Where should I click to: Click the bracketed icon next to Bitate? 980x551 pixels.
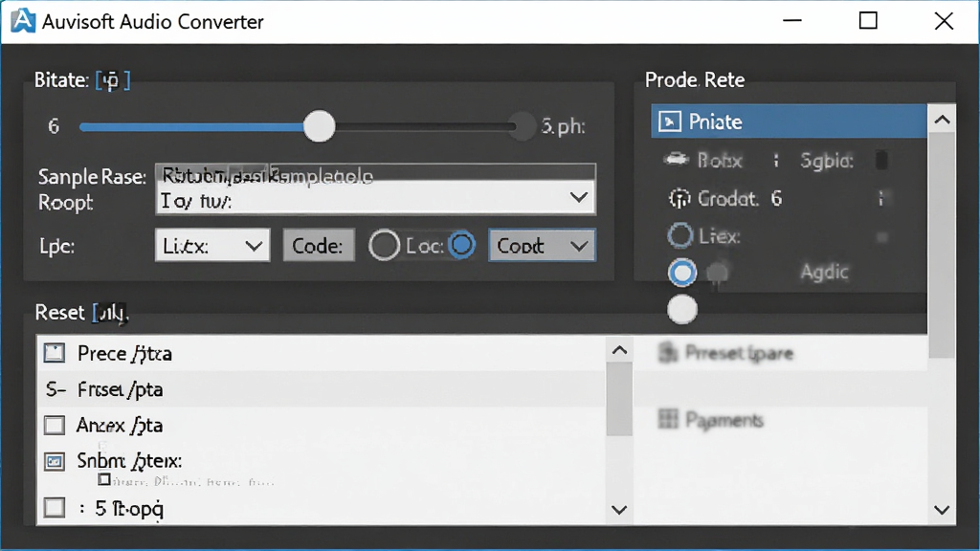point(113,80)
